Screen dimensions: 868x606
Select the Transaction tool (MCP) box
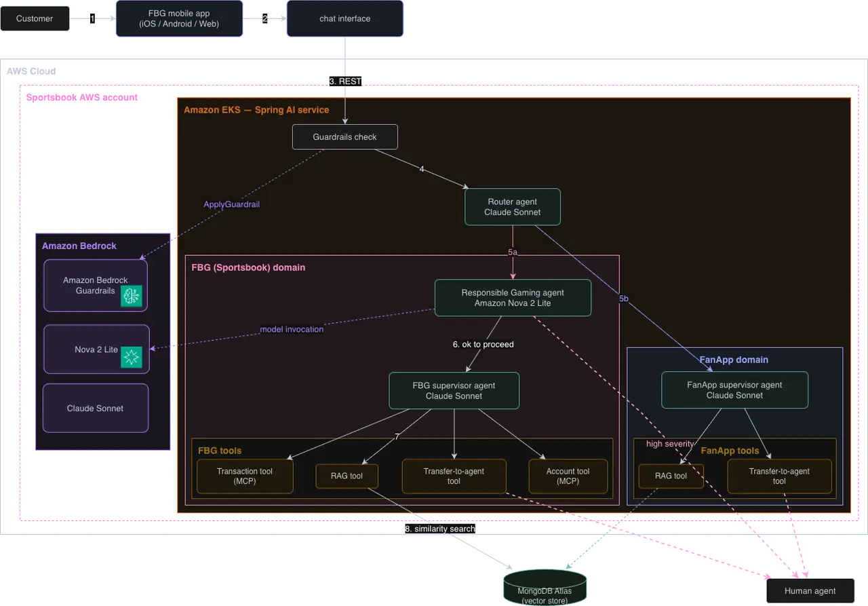click(x=245, y=476)
